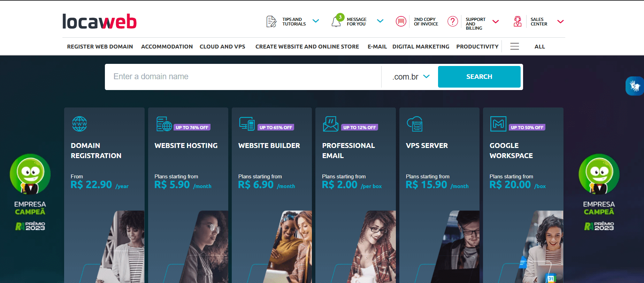Click the VPS Server cloud icon

(415, 124)
